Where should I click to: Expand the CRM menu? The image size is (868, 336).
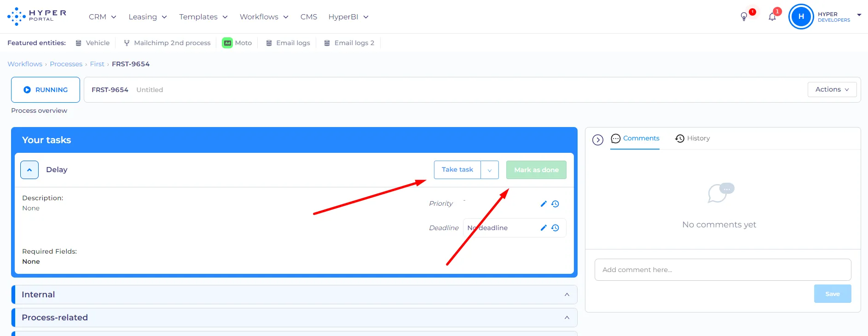(x=103, y=17)
